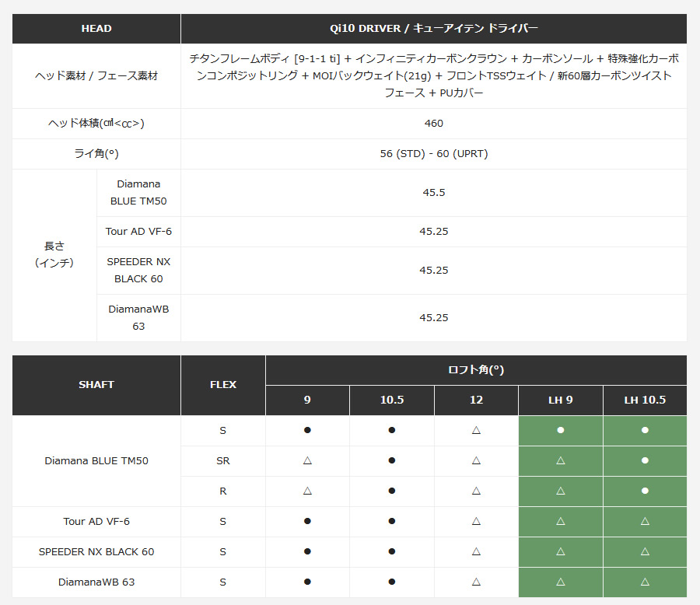Screen dimensions: 700x605
Task: Click the loft 10.5 column header
Action: (x=391, y=400)
